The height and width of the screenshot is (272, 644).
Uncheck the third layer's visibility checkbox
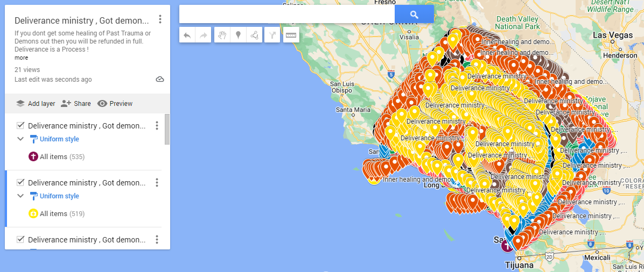click(x=20, y=240)
